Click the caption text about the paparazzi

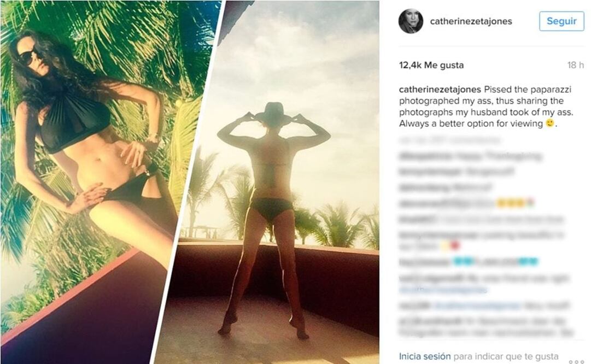[x=486, y=107]
